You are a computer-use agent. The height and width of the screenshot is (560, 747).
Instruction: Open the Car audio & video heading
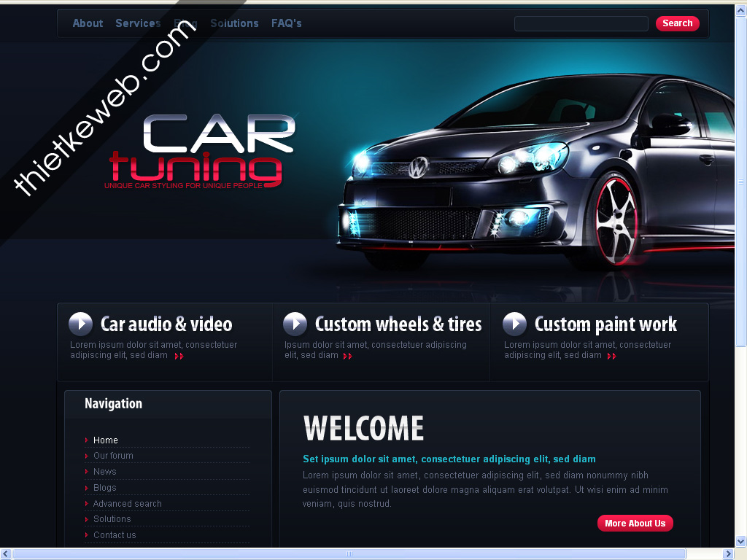coord(166,324)
